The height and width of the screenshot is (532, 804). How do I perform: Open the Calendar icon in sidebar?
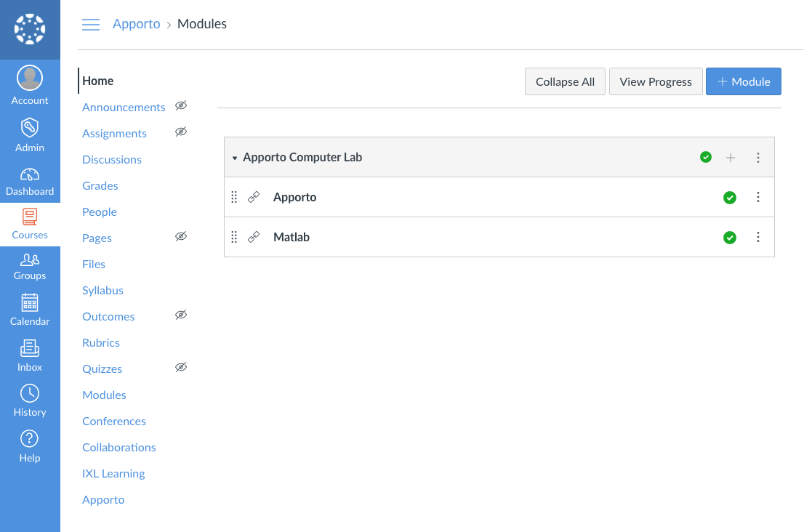[30, 302]
